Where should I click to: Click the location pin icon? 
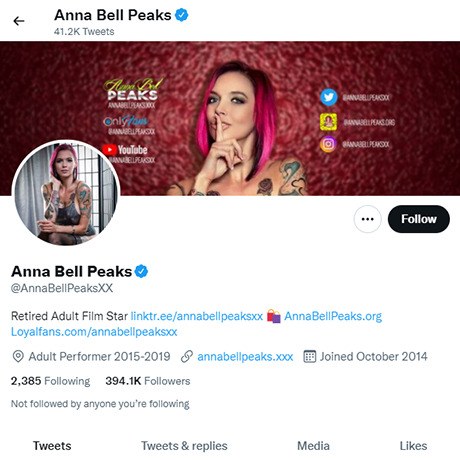(x=18, y=356)
